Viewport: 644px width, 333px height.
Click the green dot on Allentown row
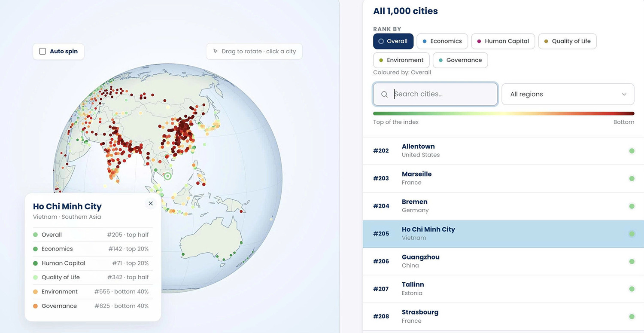(x=632, y=151)
